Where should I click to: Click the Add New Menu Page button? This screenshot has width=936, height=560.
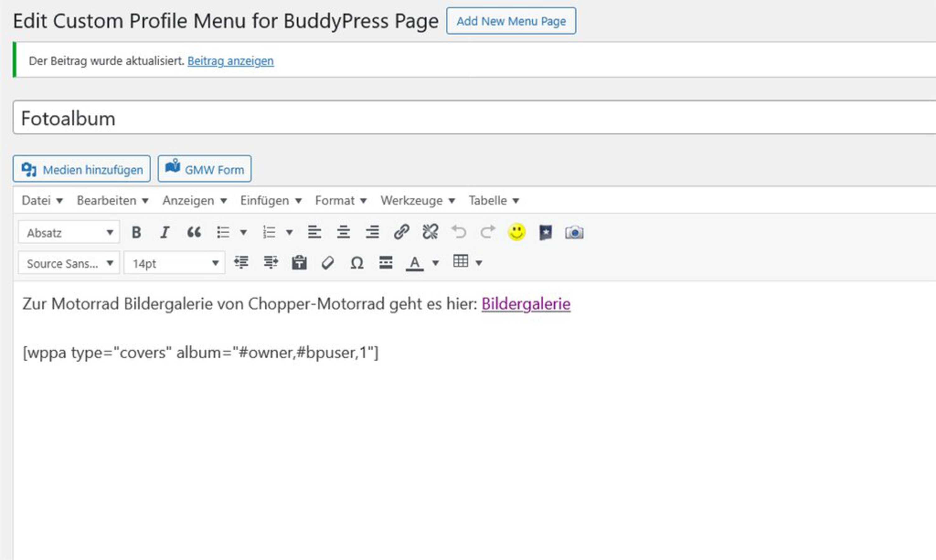click(x=511, y=21)
